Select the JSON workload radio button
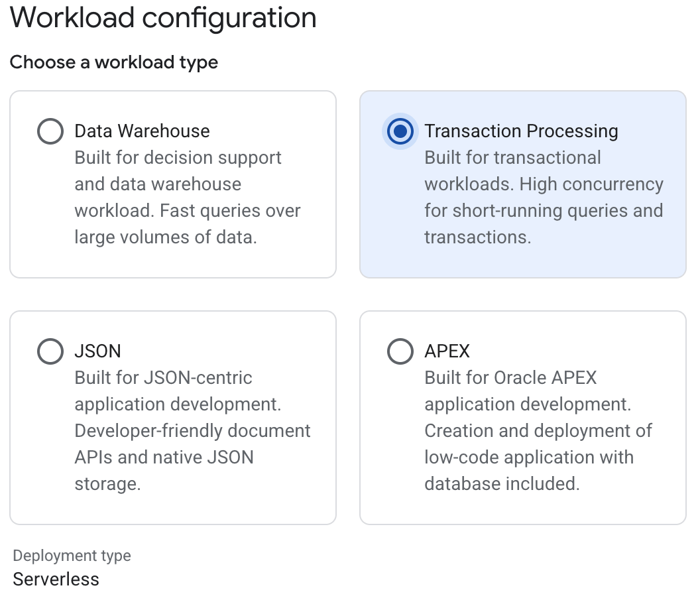Viewport: 700px width, 610px height. click(50, 351)
